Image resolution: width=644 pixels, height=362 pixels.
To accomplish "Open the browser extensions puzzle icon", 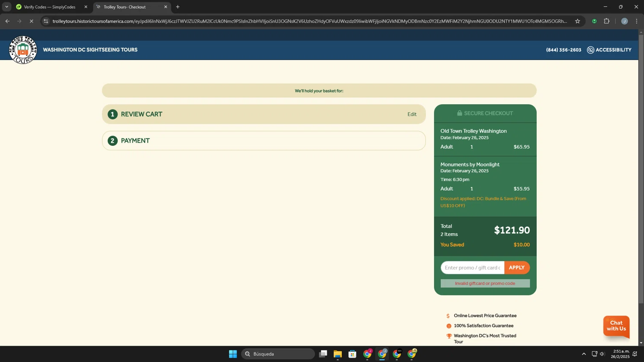I will click(607, 21).
